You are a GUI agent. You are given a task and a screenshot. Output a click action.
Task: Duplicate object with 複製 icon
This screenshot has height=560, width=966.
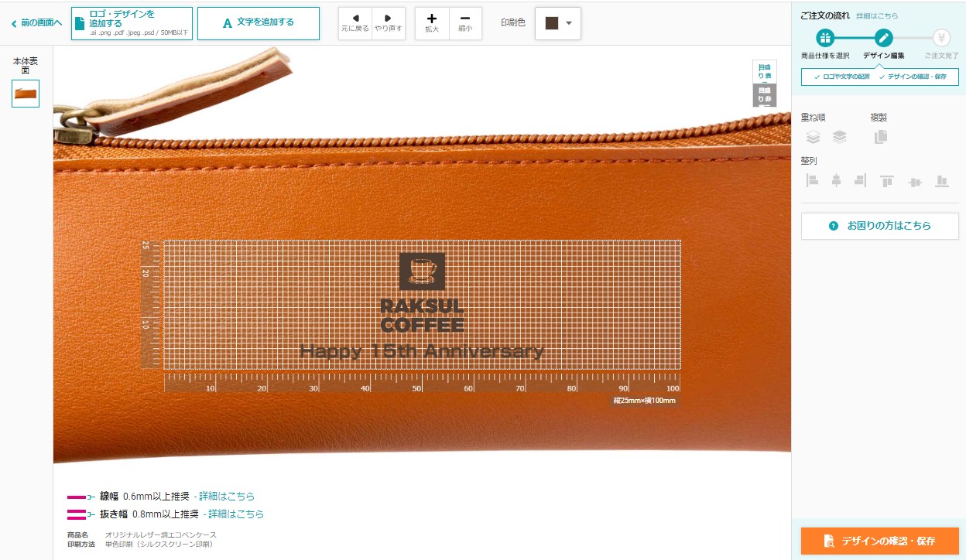[881, 137]
